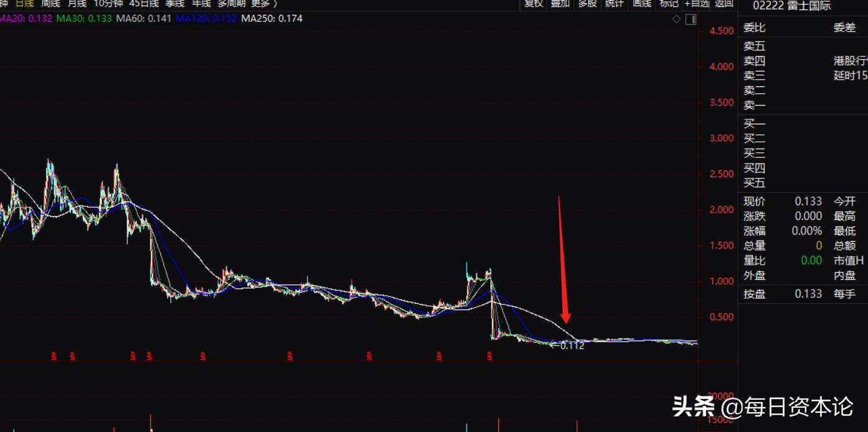This screenshot has height=432, width=868.
Task: Click the first red S event marker
Action: tap(54, 356)
